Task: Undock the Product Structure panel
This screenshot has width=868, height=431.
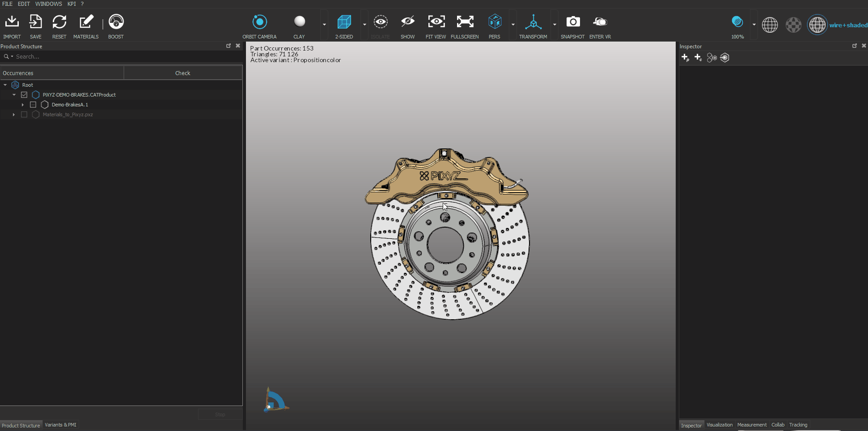Action: click(229, 46)
